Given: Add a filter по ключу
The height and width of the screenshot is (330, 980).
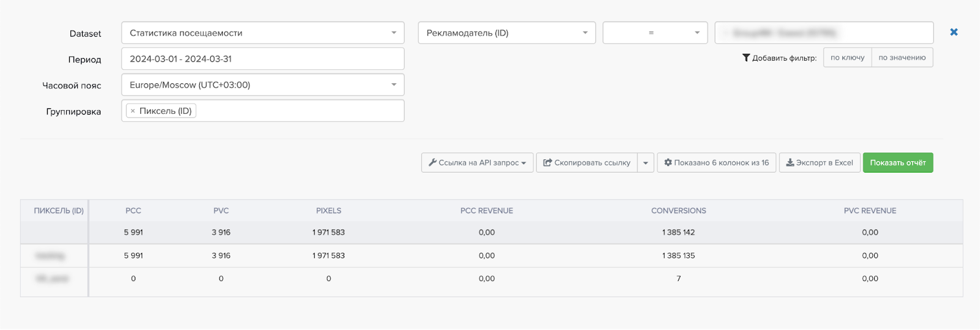Looking at the screenshot, I should (x=847, y=58).
